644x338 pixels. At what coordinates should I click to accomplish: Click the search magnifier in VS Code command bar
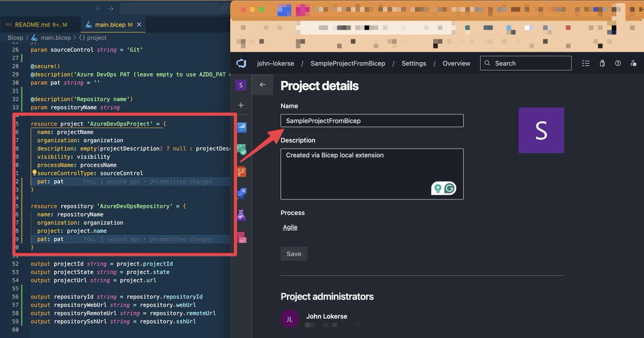(225, 9)
